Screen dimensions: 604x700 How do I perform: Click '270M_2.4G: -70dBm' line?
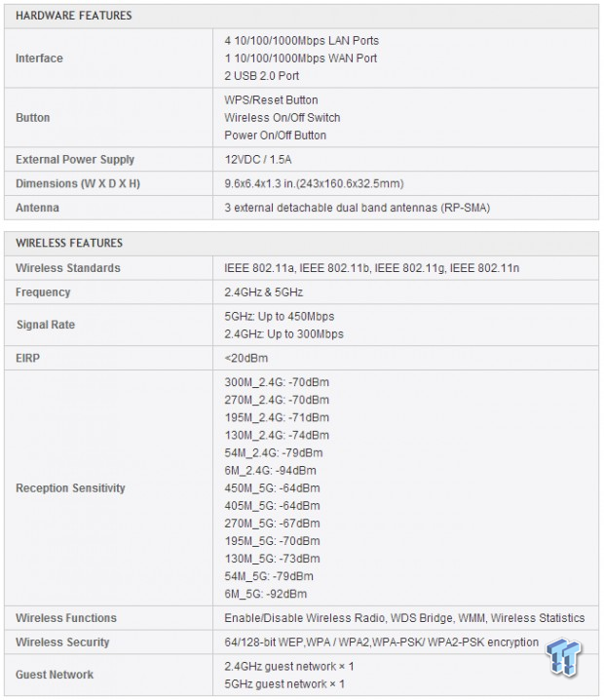[x=277, y=400]
